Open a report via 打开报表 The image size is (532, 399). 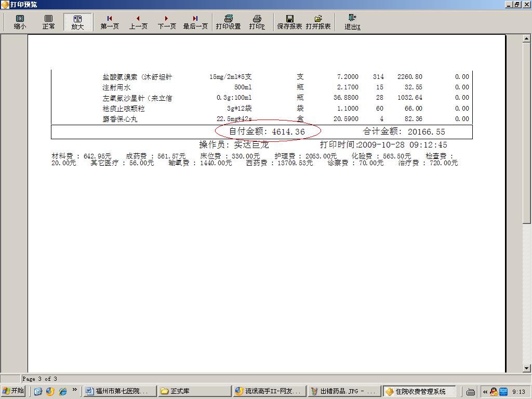pyautogui.click(x=318, y=22)
